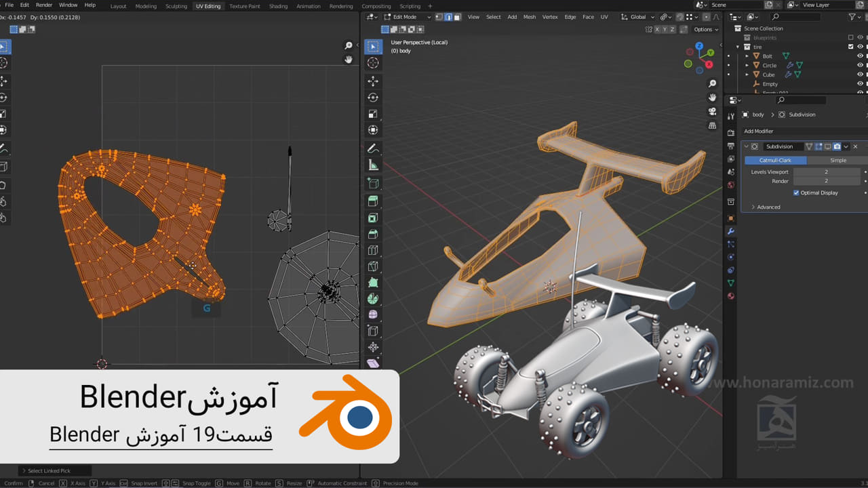Switch to the Shading workspace tab
Viewport: 868px width, 488px height.
278,6
